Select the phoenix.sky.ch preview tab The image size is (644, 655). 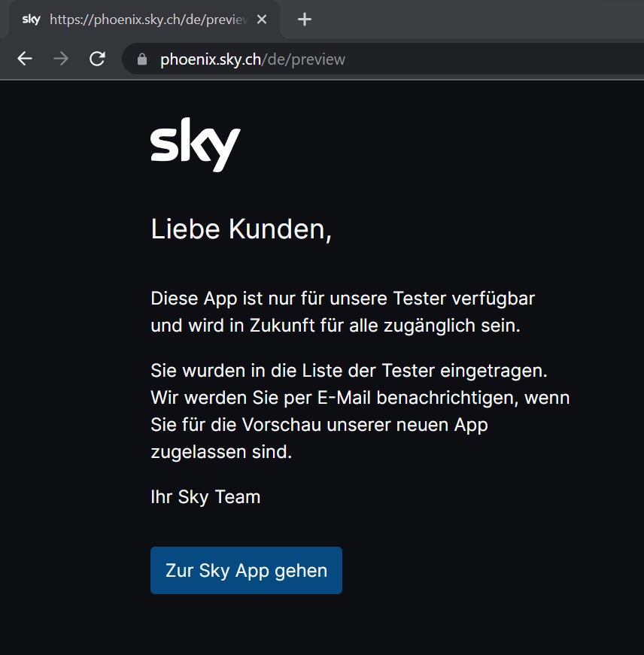pos(144,20)
